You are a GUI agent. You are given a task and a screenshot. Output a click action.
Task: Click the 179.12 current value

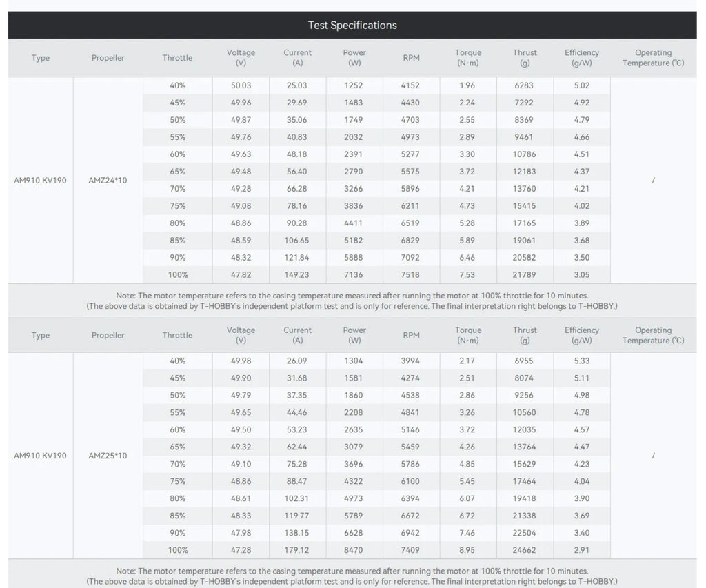pos(297,550)
